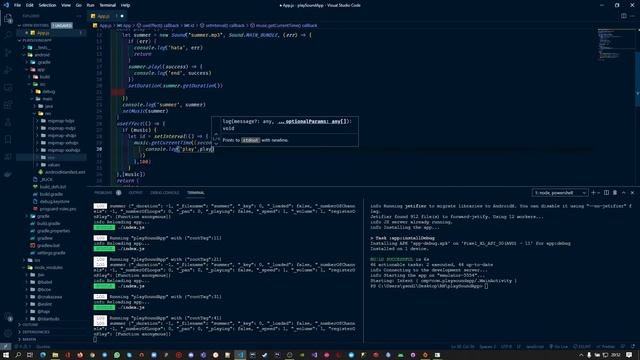Click the Windows taskbar search icon

(18, 355)
